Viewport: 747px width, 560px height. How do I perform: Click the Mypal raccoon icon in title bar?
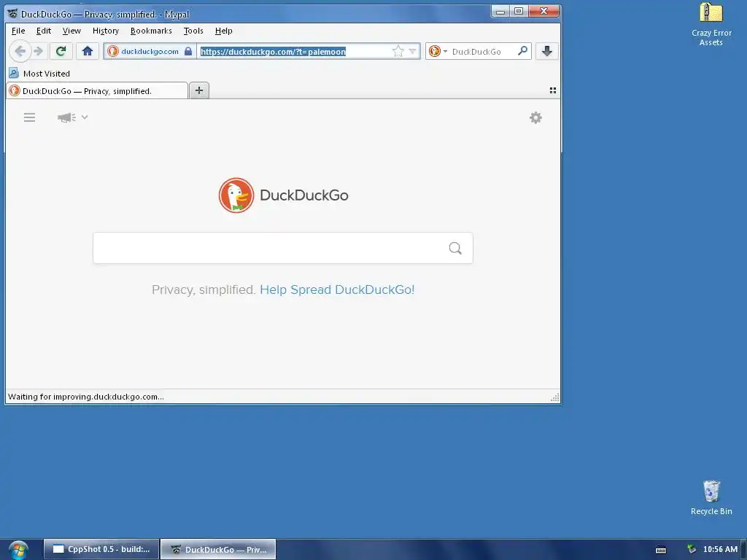coord(13,14)
